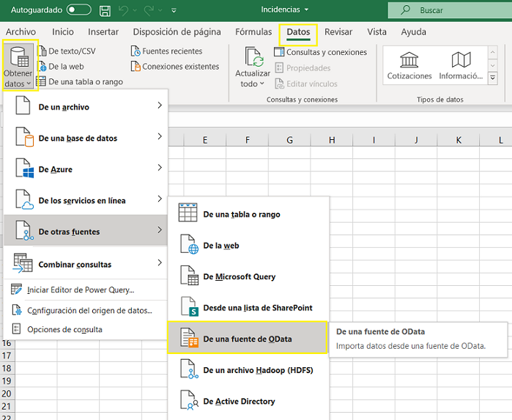Expand the data types gallery arrow
The height and width of the screenshot is (420, 512).
point(492,78)
